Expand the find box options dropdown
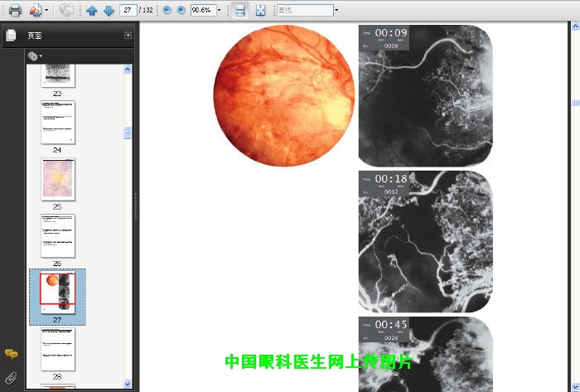This screenshot has height=392, width=580. tap(336, 11)
